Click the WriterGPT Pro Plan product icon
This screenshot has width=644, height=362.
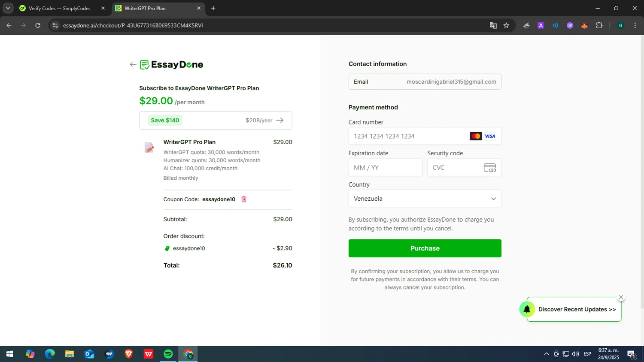[149, 148]
